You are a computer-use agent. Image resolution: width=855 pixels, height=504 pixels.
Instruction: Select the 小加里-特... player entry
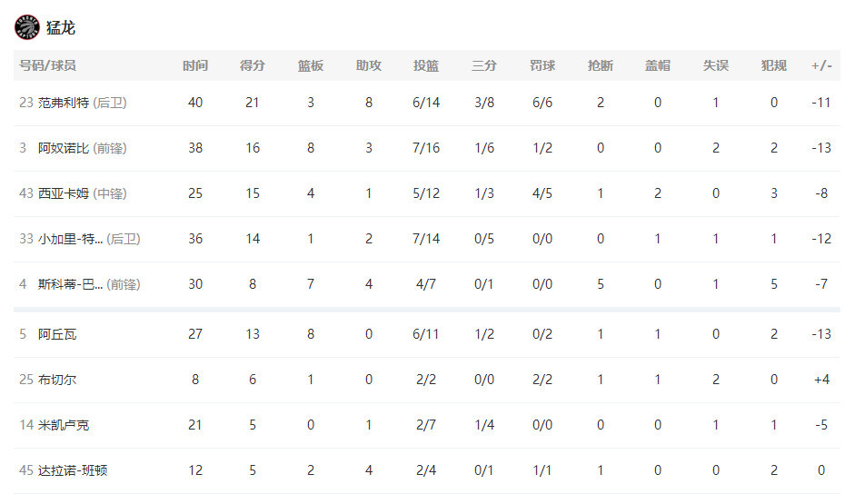[x=70, y=239]
